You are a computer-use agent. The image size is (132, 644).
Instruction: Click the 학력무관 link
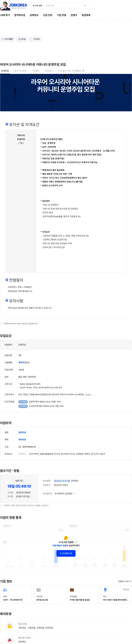click(x=22, y=440)
